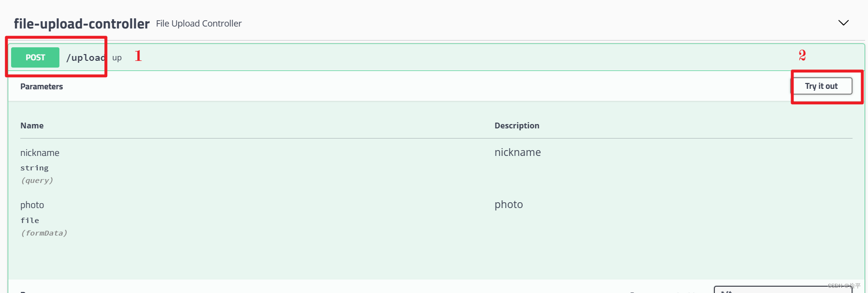
Task: Click the photo parameter name
Action: pos(32,205)
